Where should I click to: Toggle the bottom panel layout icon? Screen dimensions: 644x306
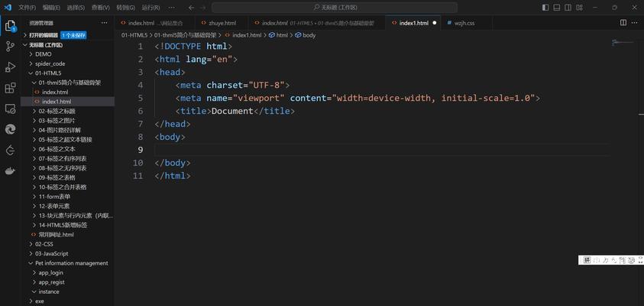click(x=556, y=8)
